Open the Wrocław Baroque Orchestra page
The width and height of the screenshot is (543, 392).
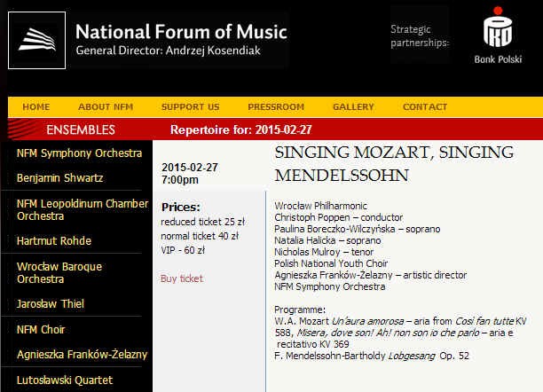click(x=59, y=272)
